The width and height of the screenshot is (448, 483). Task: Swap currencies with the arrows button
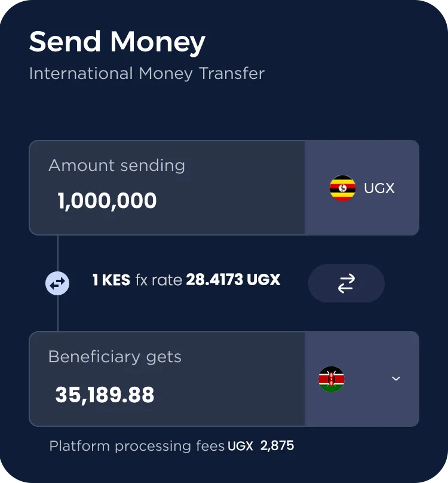click(346, 283)
